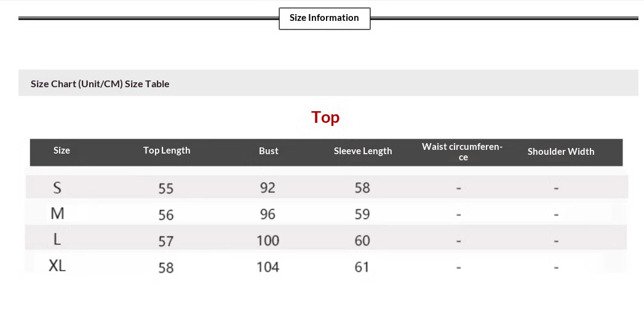The image size is (644, 328).
Task: Click the M size row label
Action: tap(57, 214)
